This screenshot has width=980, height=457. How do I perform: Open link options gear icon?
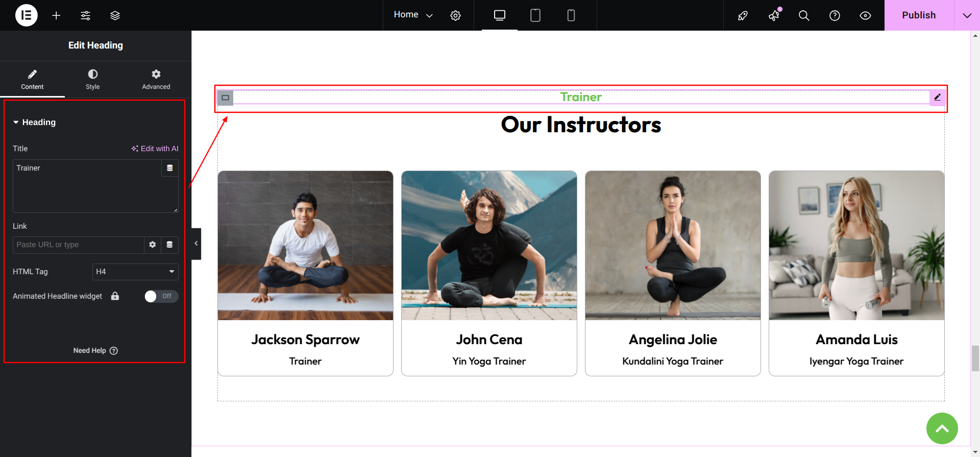pos(152,245)
